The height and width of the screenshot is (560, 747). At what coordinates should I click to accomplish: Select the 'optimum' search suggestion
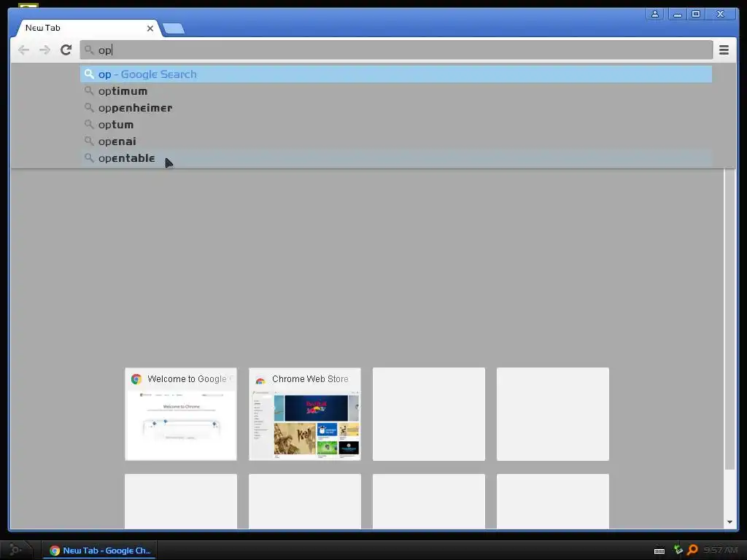click(396, 91)
